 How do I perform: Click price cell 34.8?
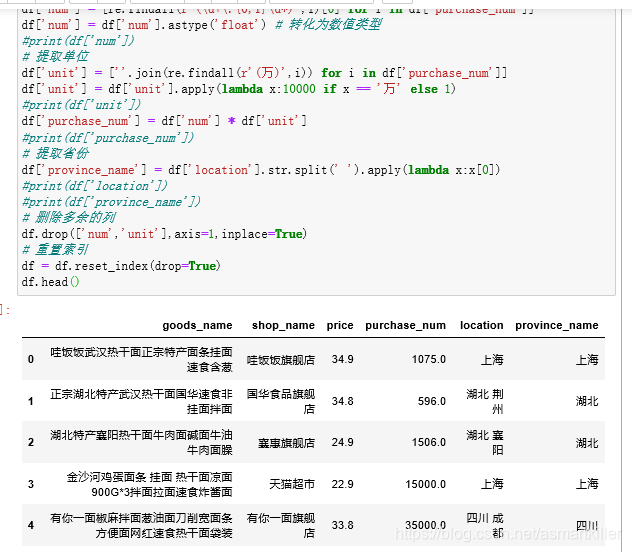click(342, 401)
